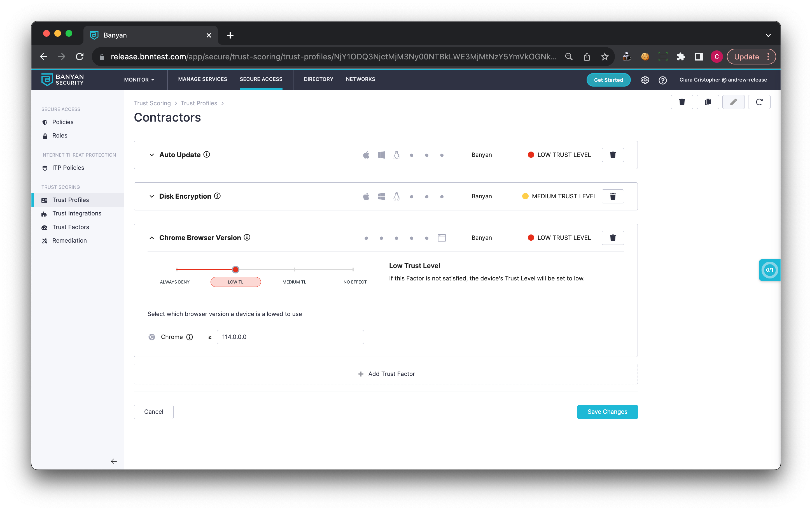The width and height of the screenshot is (812, 511).
Task: Click the refresh icon beside edit button
Action: click(x=759, y=102)
